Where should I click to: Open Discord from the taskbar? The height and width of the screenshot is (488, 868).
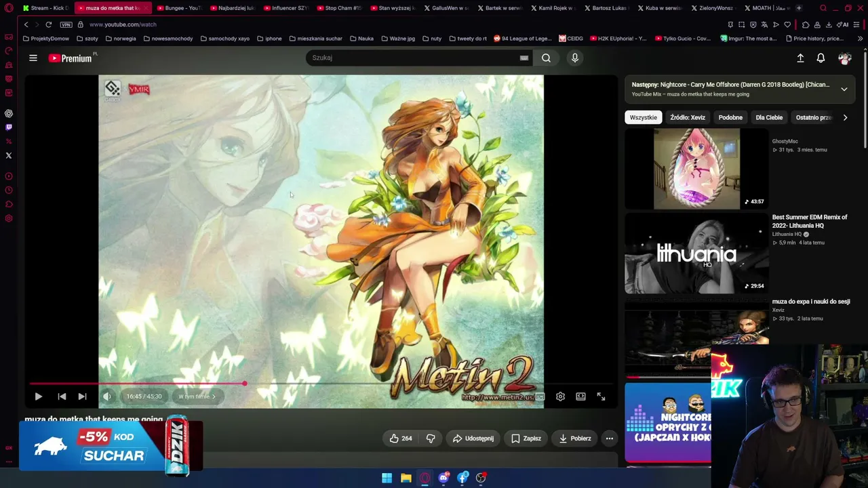[x=443, y=478]
